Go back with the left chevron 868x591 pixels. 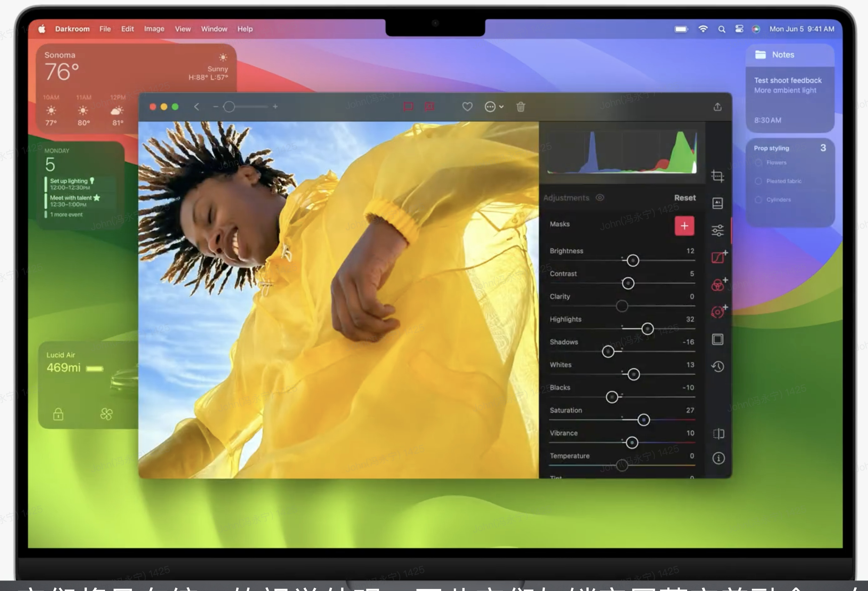click(x=196, y=107)
